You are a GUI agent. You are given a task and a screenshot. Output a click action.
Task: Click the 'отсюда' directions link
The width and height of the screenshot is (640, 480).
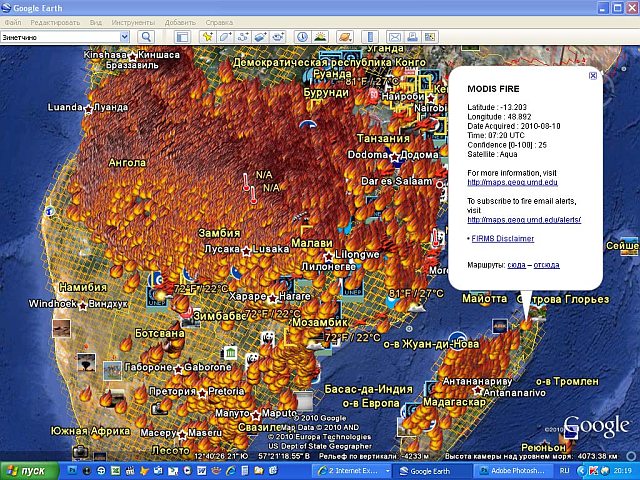pos(546,265)
